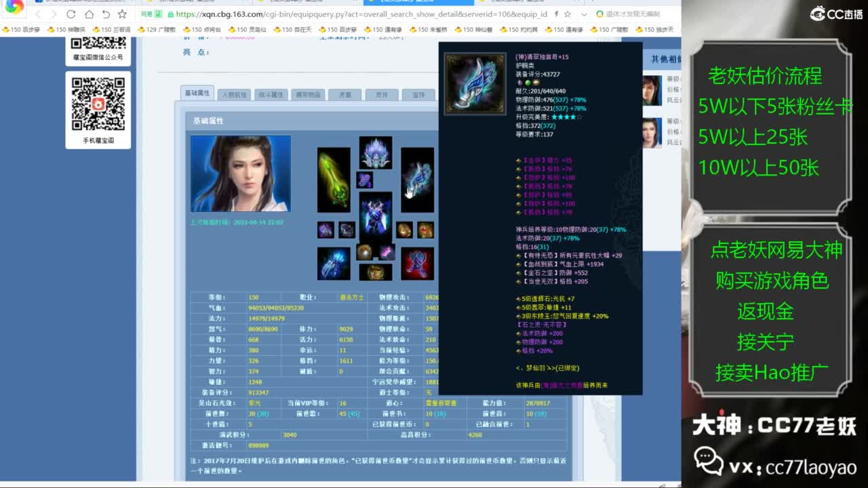Switch to the 人物抗性 tab
This screenshot has width=868, height=488.
(x=235, y=95)
